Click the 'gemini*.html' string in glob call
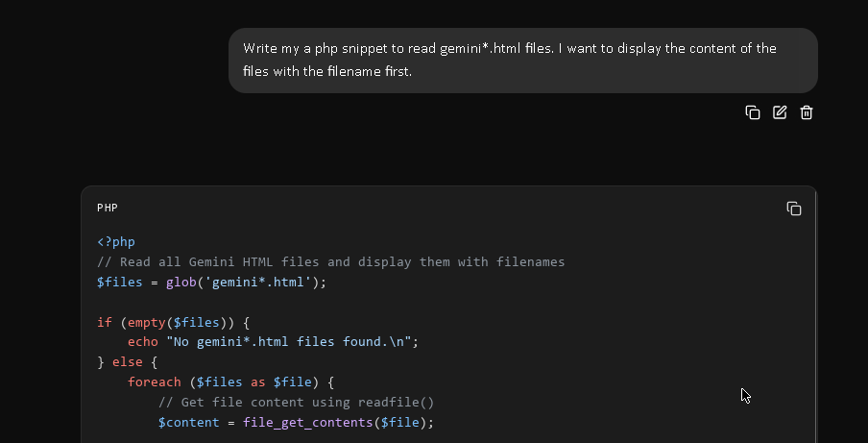Viewport: 868px width, 443px height. pos(257,283)
